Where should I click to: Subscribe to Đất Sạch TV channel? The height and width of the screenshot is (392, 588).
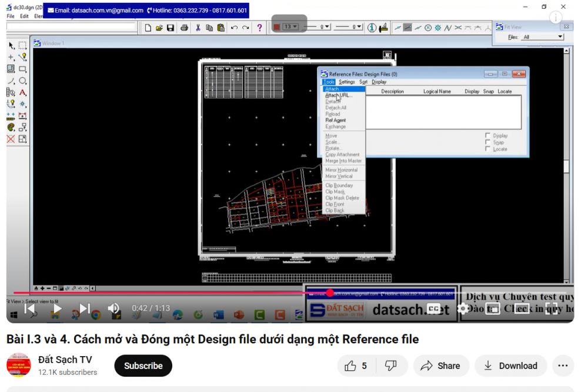143,366
